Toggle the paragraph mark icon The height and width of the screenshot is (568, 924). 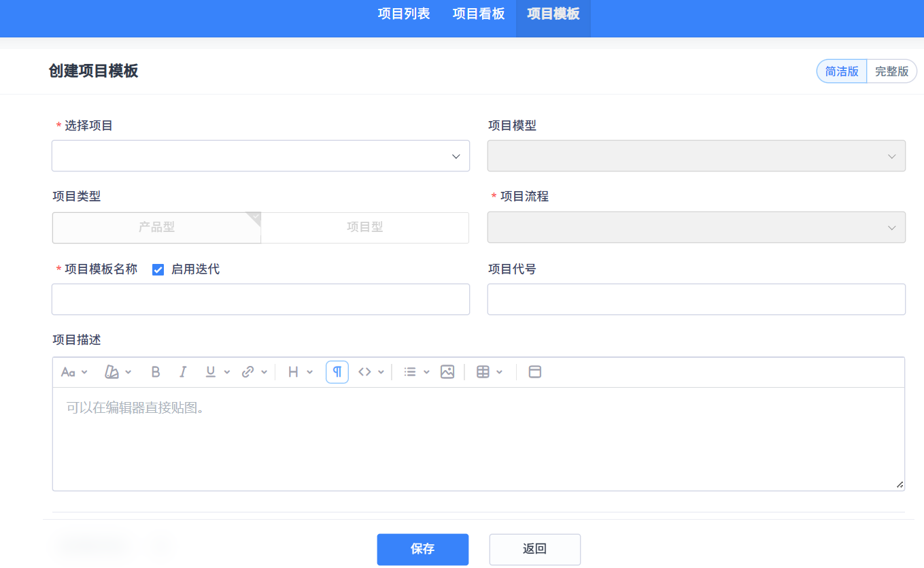(x=337, y=372)
